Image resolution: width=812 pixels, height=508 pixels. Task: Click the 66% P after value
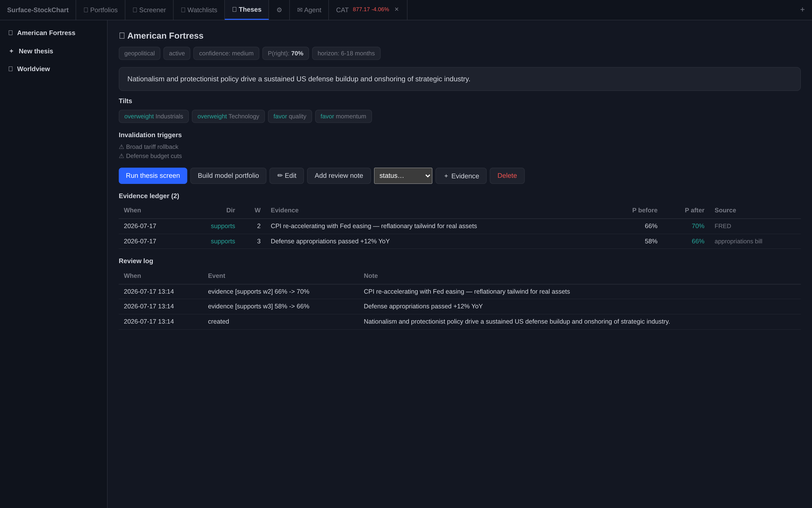pos(698,241)
